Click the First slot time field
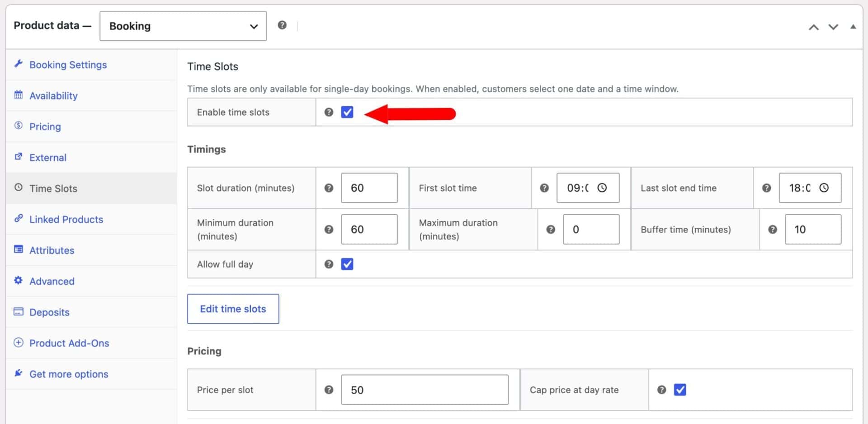 coord(588,188)
